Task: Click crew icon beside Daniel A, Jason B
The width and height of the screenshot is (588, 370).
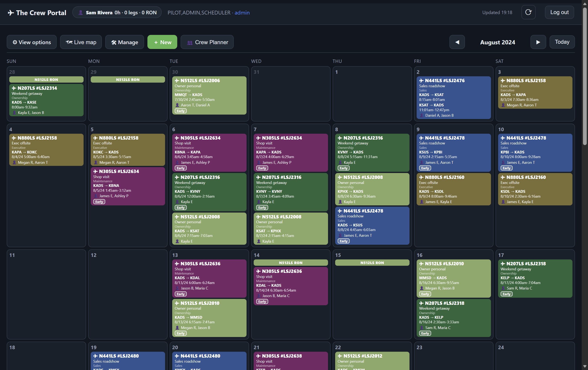Action: [422, 115]
